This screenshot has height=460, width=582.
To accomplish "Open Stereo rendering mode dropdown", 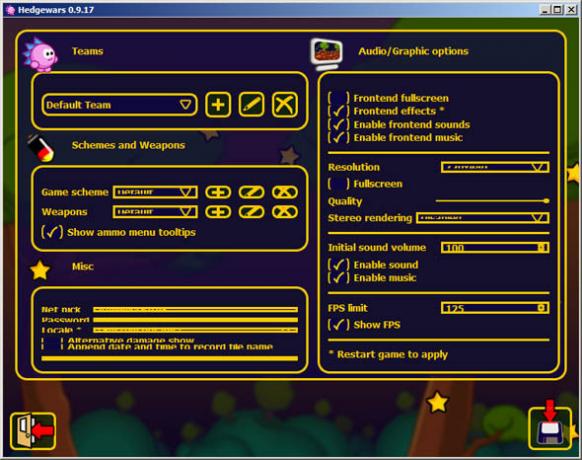I will (483, 218).
